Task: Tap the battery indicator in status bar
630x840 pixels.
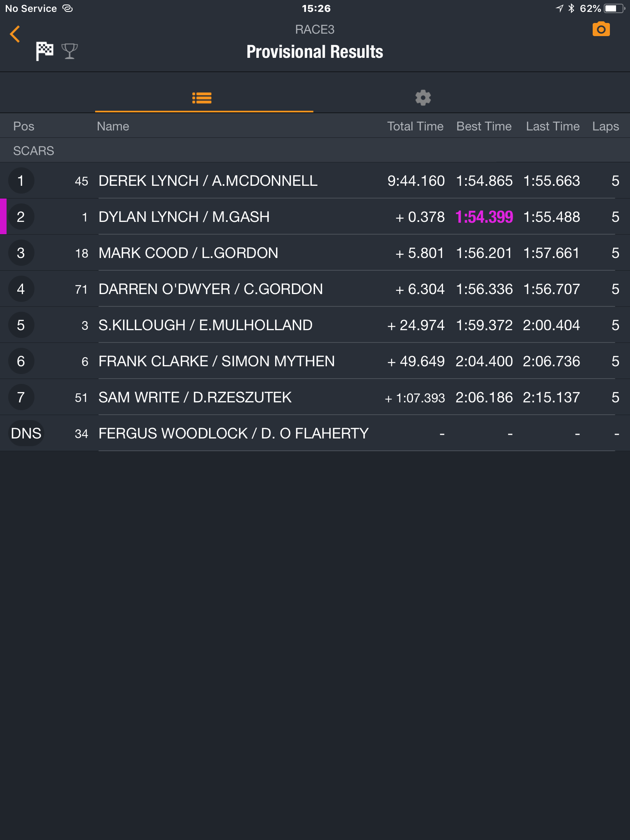Action: pyautogui.click(x=614, y=8)
